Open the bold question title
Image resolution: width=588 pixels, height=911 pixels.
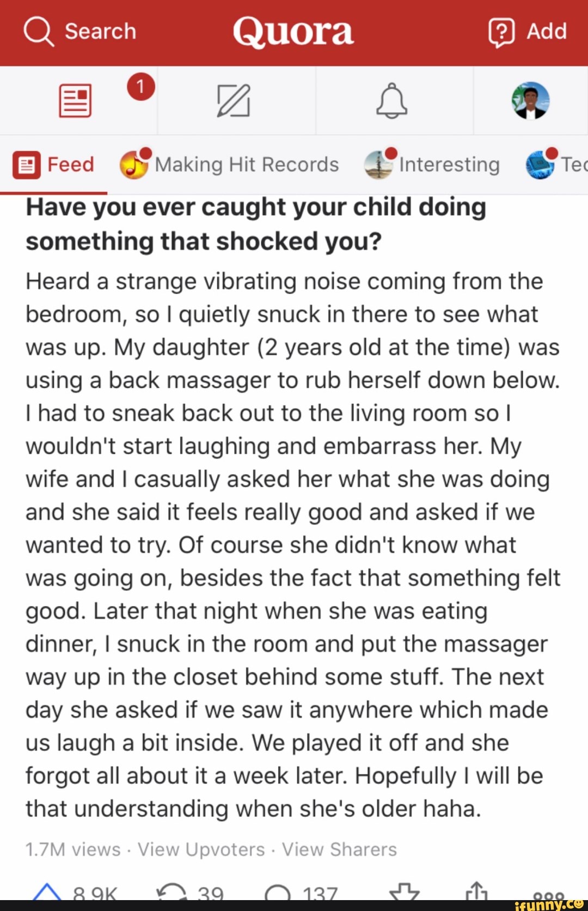coord(256,224)
